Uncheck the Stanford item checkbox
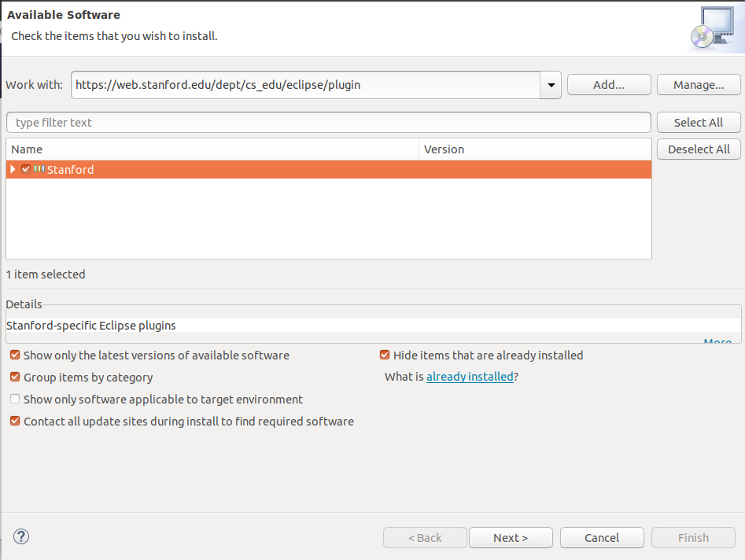Image resolution: width=745 pixels, height=560 pixels. tap(26, 169)
